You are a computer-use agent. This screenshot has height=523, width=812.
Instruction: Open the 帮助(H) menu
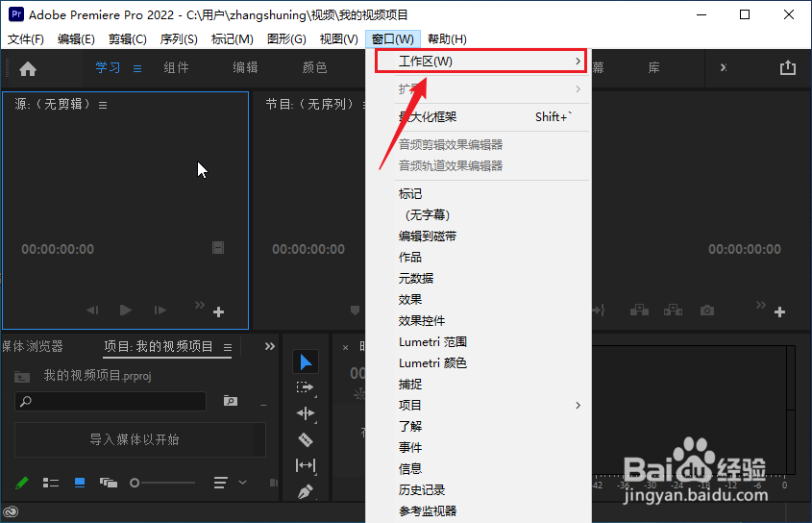[x=447, y=38]
